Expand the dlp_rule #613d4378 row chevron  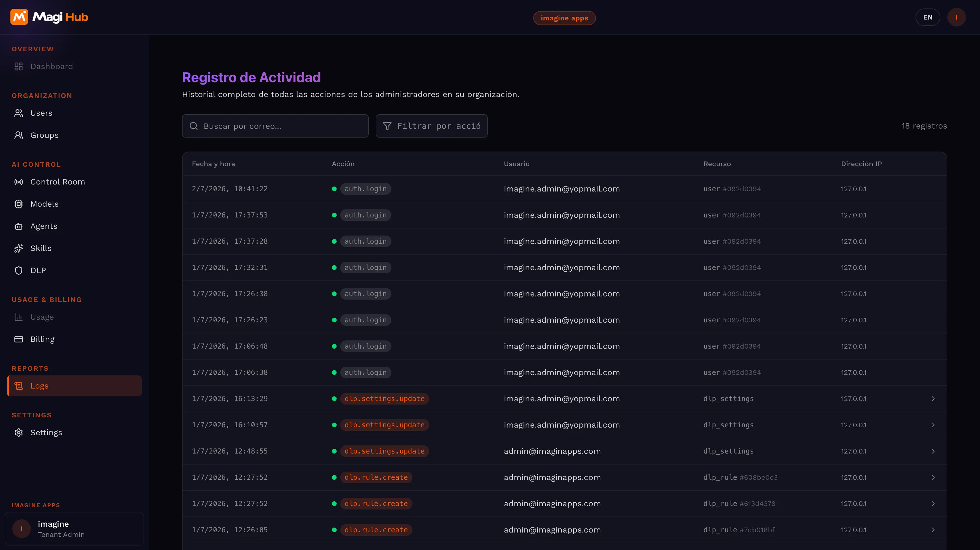point(933,504)
